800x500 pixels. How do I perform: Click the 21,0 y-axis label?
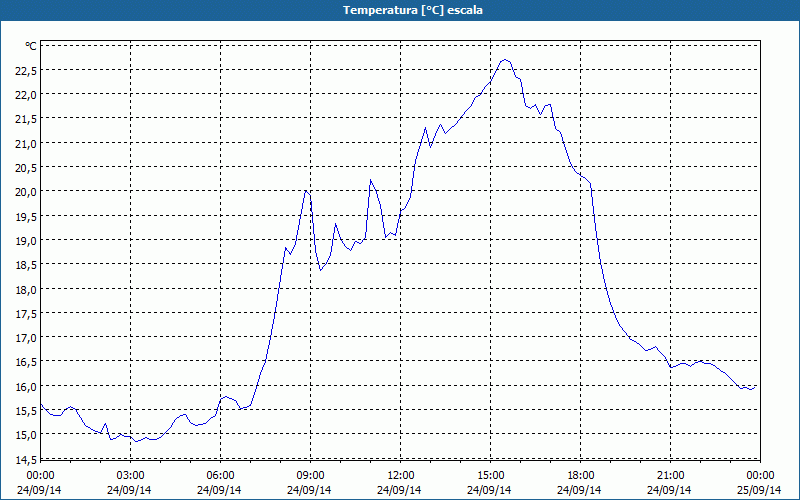pyautogui.click(x=26, y=144)
